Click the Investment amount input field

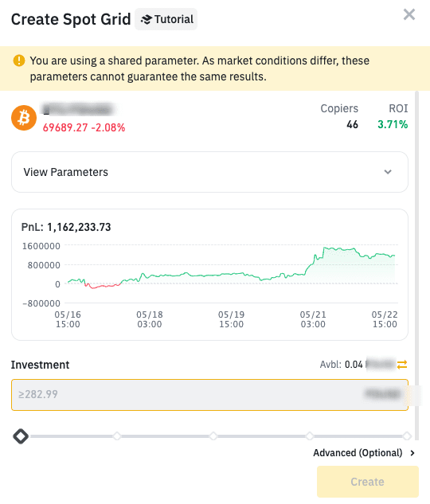click(x=210, y=395)
